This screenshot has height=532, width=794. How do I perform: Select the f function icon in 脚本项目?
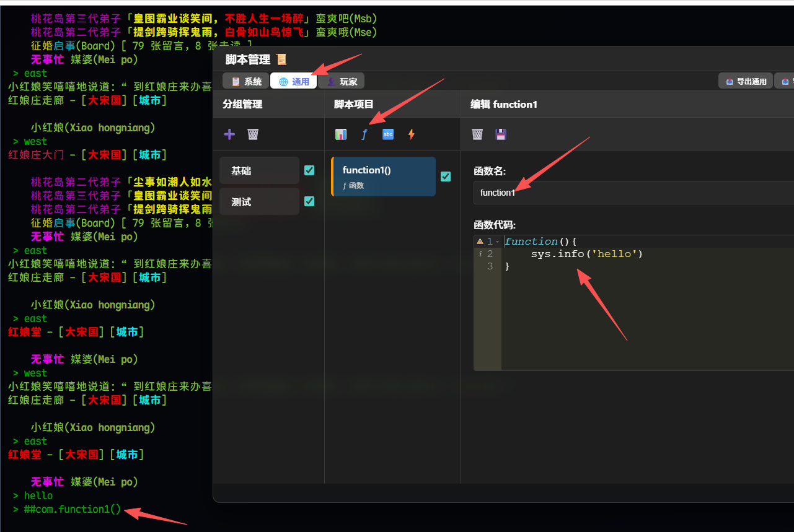coord(364,134)
